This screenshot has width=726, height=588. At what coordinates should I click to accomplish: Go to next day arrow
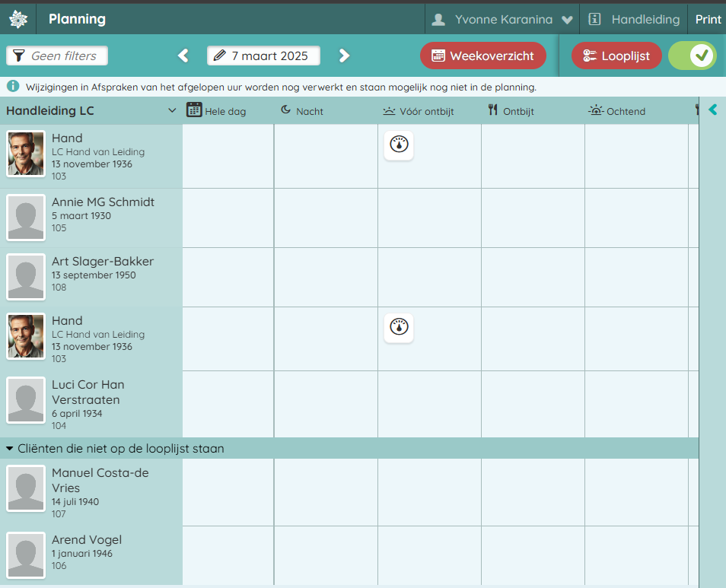coord(344,56)
